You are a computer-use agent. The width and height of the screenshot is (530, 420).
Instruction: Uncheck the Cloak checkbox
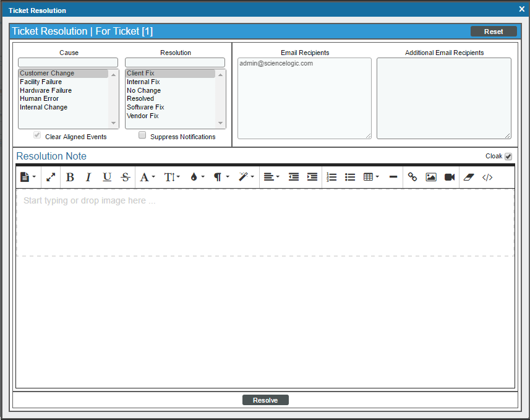point(508,156)
